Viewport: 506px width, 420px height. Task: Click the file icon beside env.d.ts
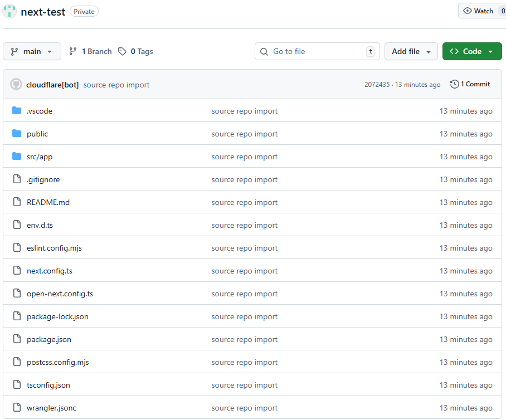coord(17,225)
